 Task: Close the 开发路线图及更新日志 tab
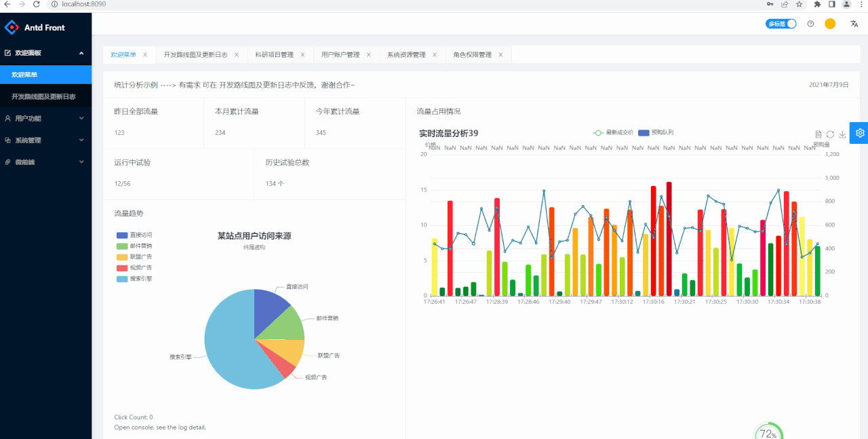237,55
